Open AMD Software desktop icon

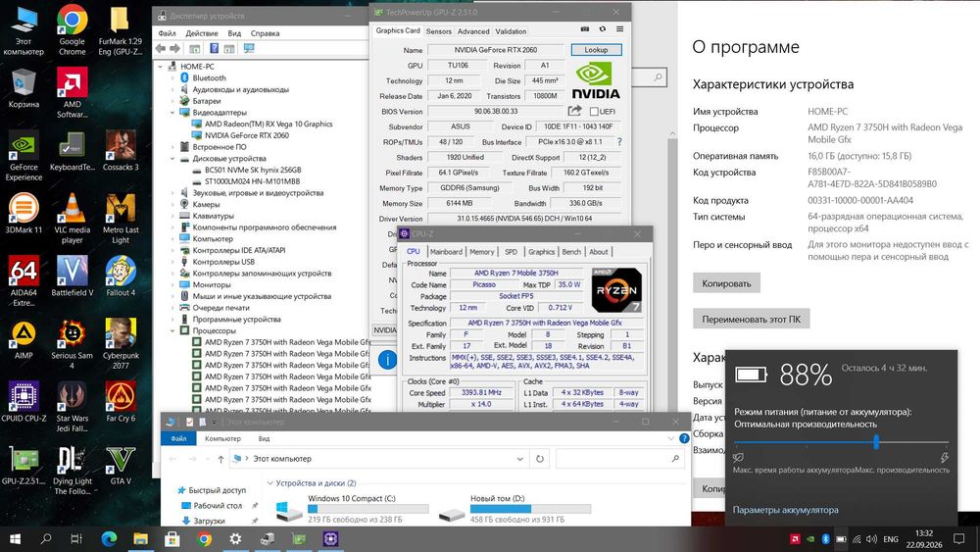(x=72, y=92)
